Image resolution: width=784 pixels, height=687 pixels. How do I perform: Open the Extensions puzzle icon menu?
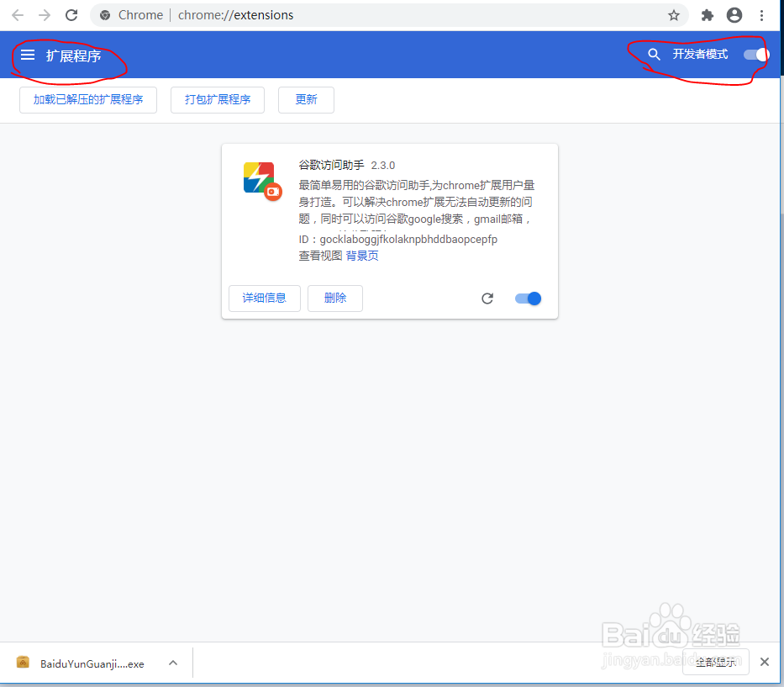(707, 15)
